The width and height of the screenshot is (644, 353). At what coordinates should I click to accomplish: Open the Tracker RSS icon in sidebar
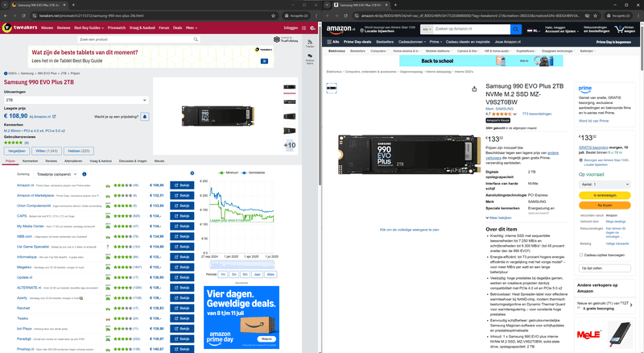point(310,42)
